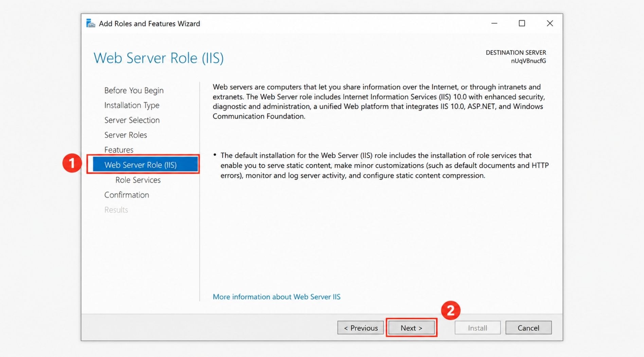Image resolution: width=644 pixels, height=357 pixels.
Task: Switch to the Server Roles step
Action: coord(126,135)
